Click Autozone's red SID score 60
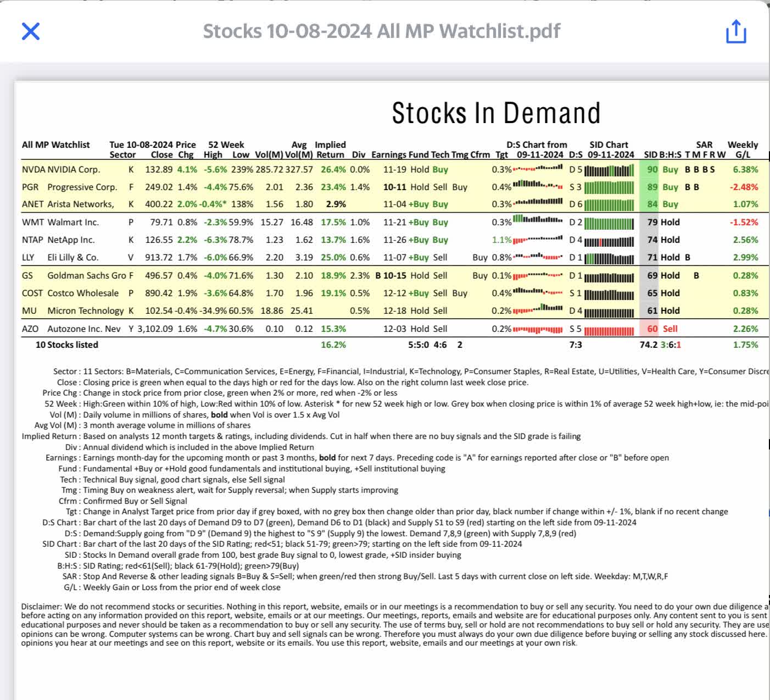The height and width of the screenshot is (700, 770). [x=652, y=329]
